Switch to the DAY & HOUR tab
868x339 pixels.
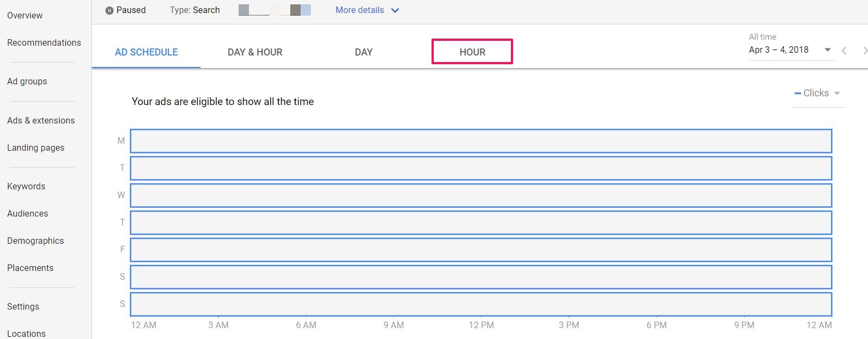[x=255, y=52]
